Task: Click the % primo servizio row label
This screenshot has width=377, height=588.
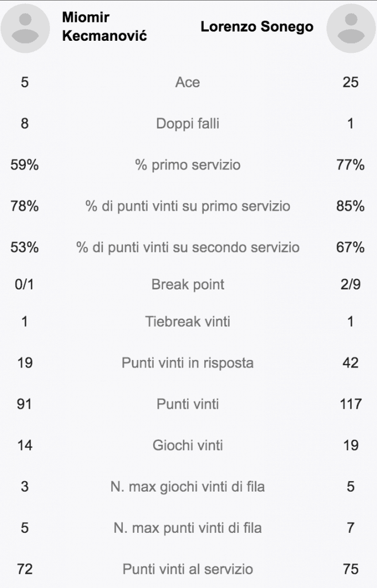Action: (188, 165)
